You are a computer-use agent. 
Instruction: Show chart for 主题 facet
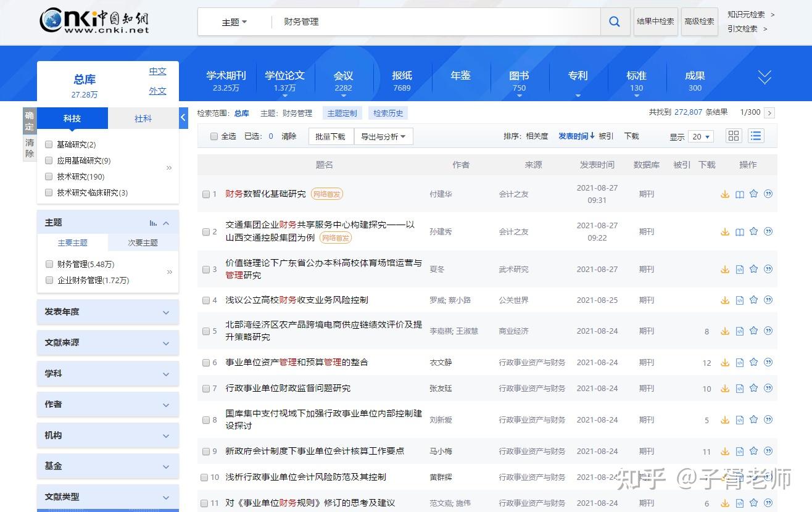153,223
